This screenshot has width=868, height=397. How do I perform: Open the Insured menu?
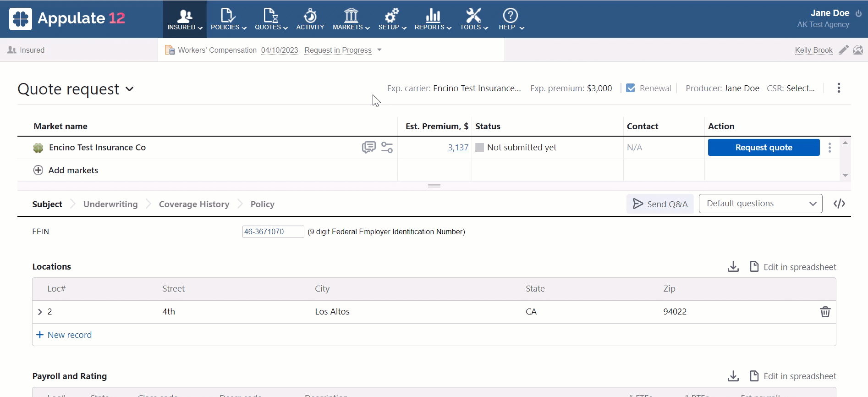185,19
